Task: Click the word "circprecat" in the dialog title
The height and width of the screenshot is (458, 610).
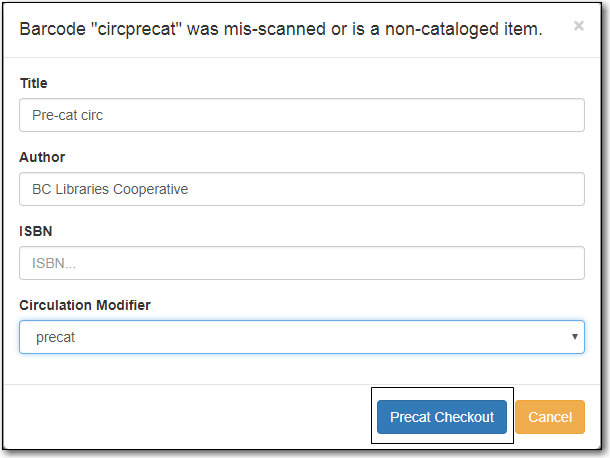Action: pos(137,30)
